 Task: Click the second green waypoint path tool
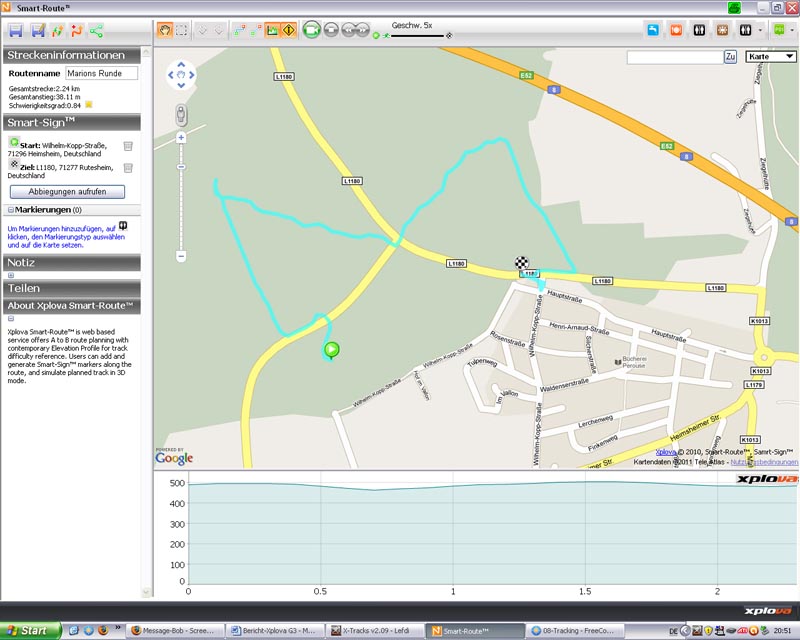click(256, 31)
